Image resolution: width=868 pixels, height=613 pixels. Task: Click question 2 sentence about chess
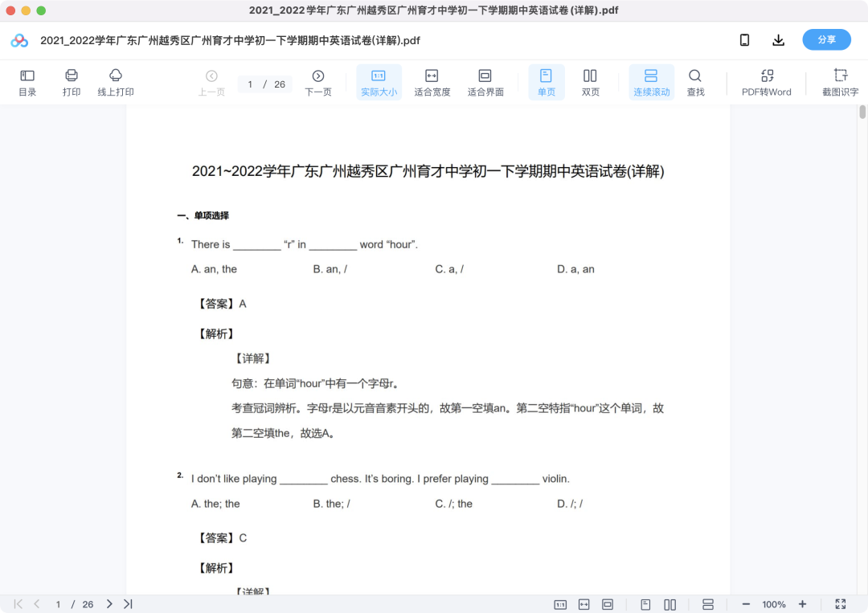pos(380,479)
